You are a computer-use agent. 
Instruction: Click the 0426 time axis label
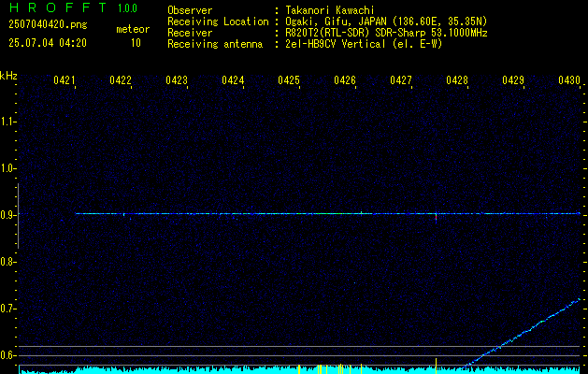(x=345, y=80)
